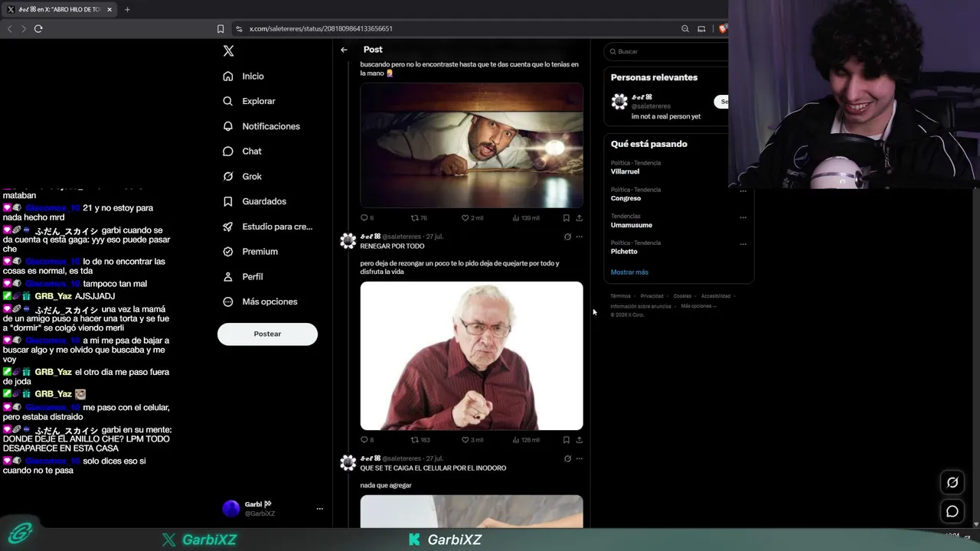
Task: Open the angry old man image
Action: (x=472, y=356)
